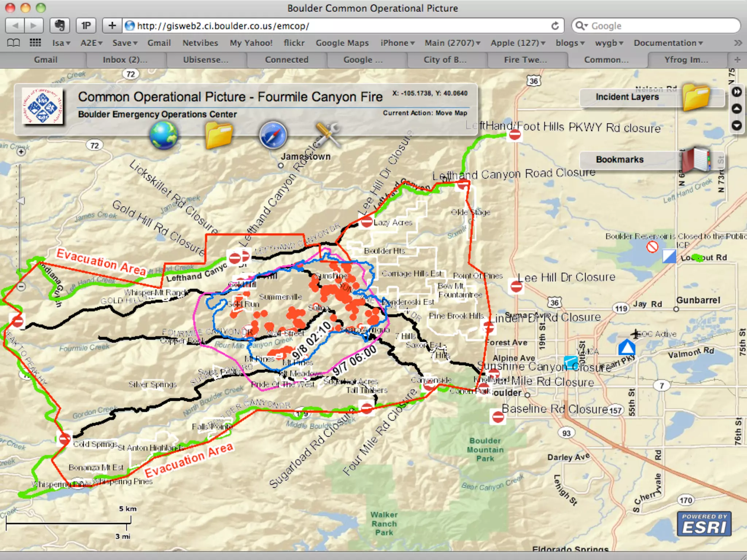Image resolution: width=747 pixels, height=560 pixels.
Task: Click the browser reload icon in address bar
Action: 555,26
